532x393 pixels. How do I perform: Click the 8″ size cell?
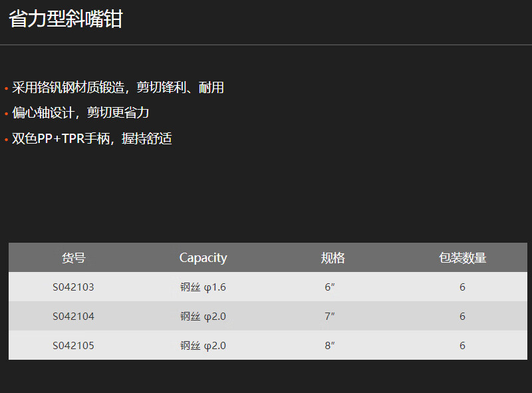330,346
